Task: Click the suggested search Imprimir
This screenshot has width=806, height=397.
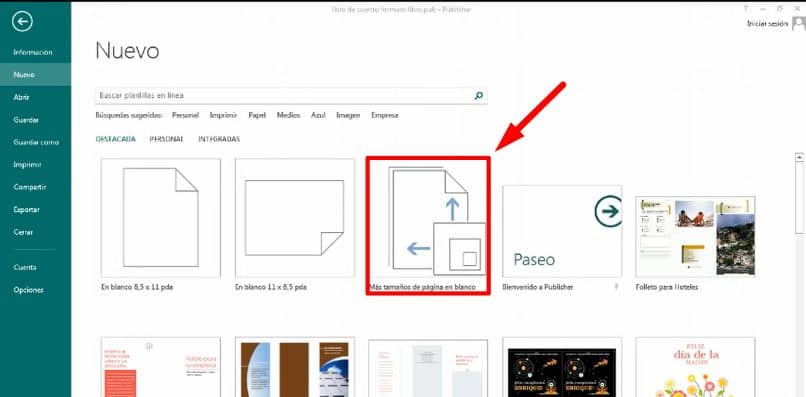Action: (223, 116)
